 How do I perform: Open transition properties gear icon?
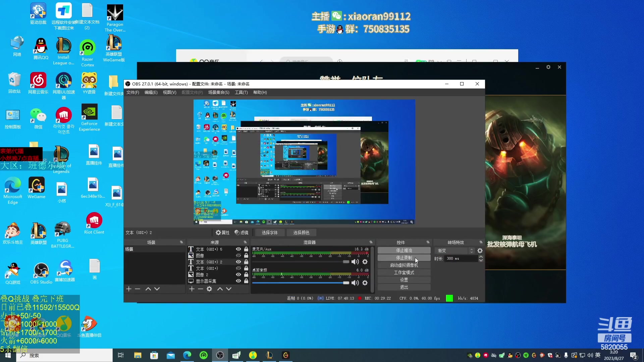(480, 251)
